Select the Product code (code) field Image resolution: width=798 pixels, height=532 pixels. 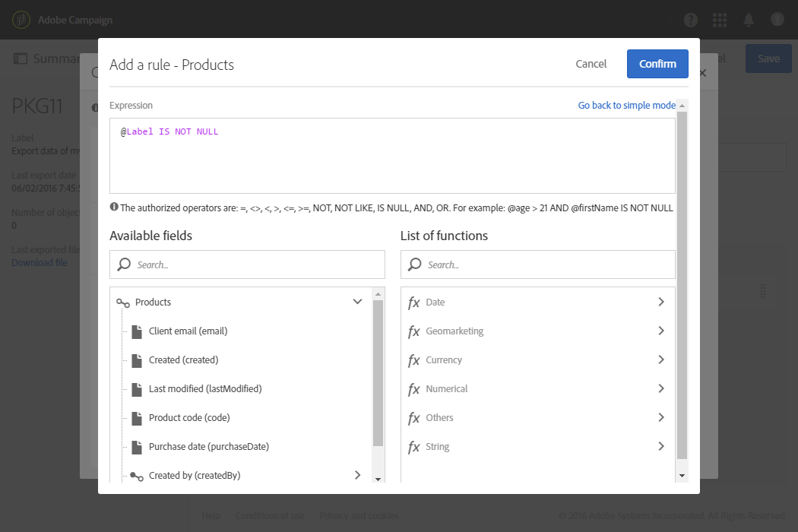click(189, 418)
